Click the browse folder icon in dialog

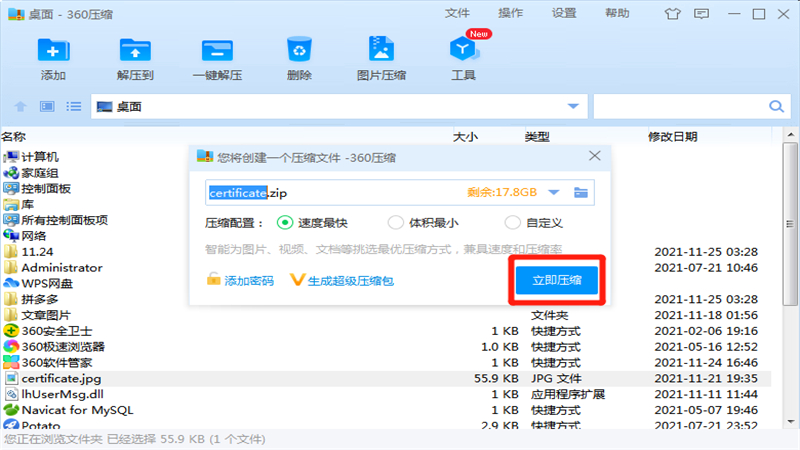click(581, 192)
